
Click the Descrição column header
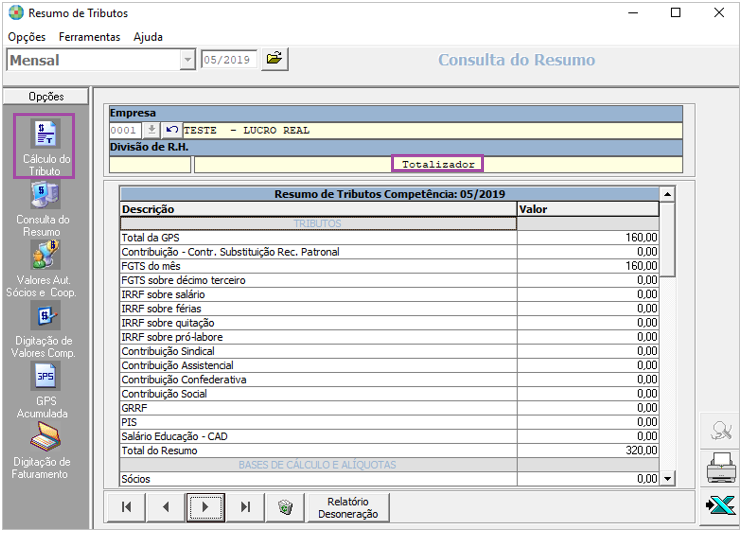pyautogui.click(x=318, y=209)
